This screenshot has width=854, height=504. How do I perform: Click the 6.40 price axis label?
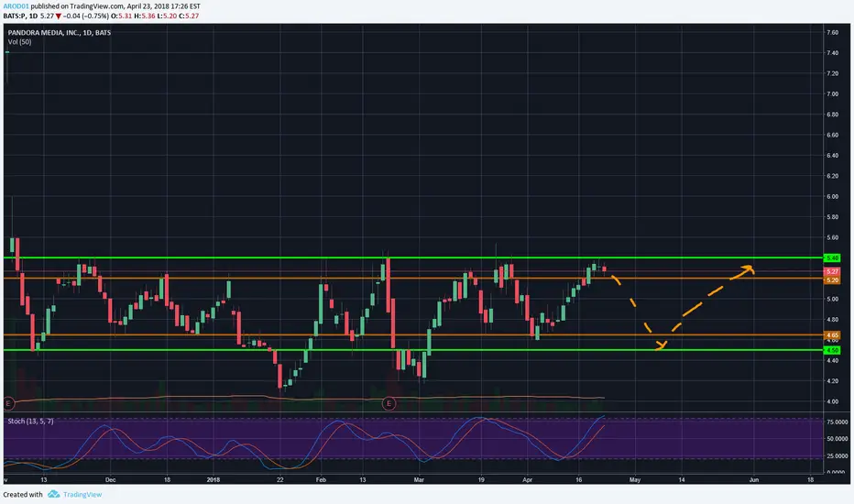pos(832,156)
